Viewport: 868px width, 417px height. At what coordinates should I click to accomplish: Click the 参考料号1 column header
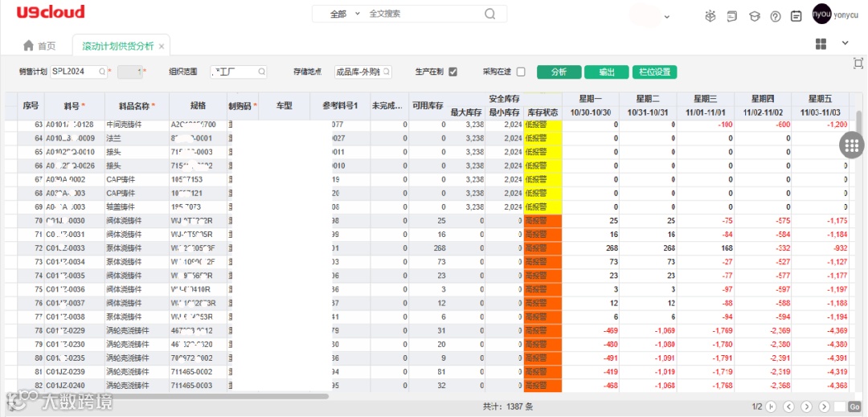(x=339, y=105)
